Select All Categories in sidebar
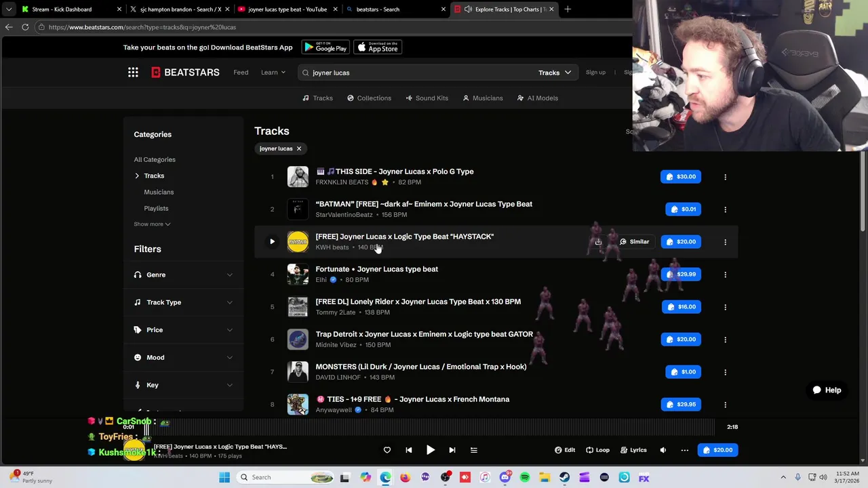This screenshot has width=868, height=488. click(x=155, y=160)
